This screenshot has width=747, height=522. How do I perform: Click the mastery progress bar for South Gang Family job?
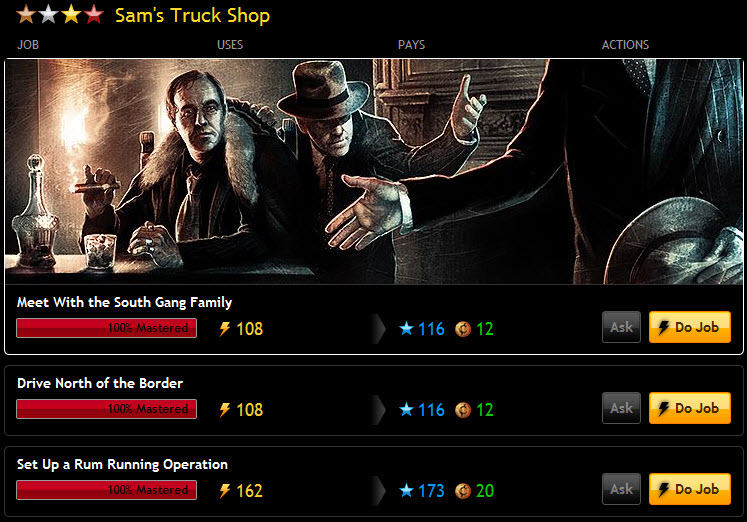(107, 328)
